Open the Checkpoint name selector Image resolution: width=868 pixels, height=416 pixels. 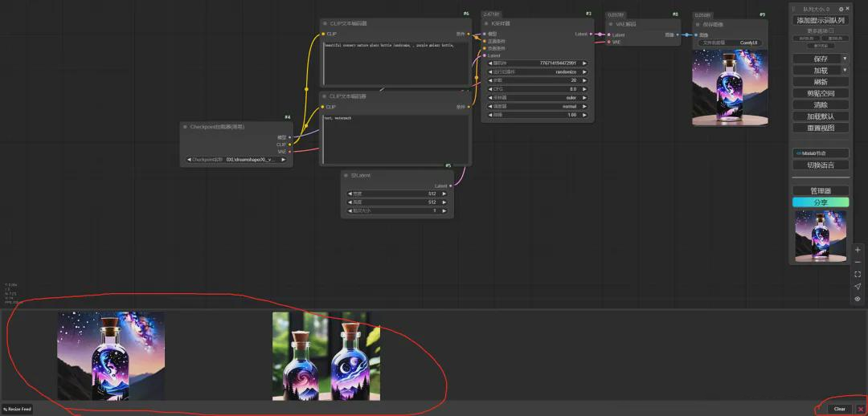coord(235,160)
